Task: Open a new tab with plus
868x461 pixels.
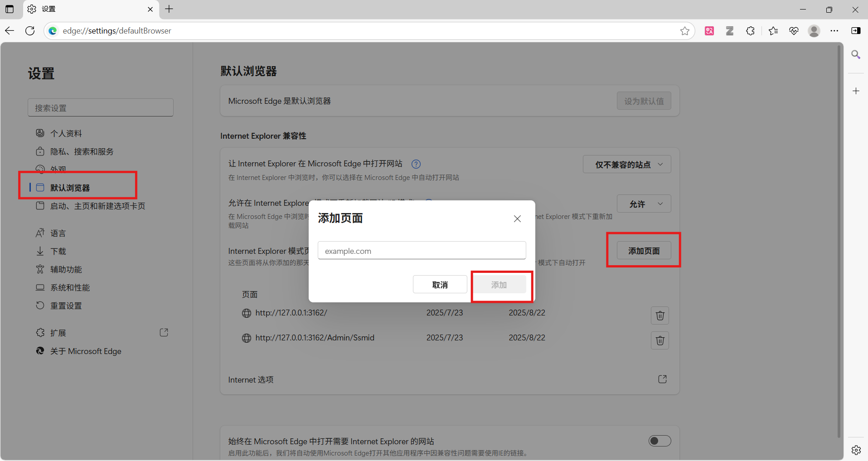Action: (169, 9)
